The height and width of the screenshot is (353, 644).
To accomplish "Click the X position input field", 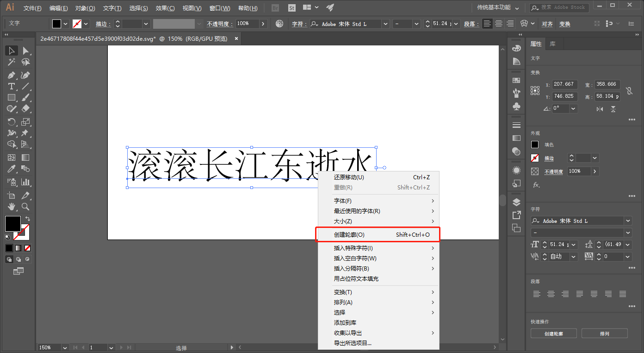I will coord(564,84).
